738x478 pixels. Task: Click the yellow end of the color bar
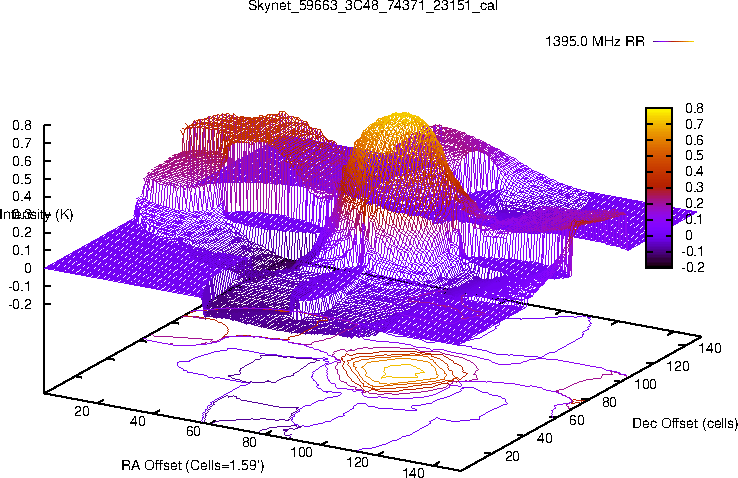tap(659, 113)
